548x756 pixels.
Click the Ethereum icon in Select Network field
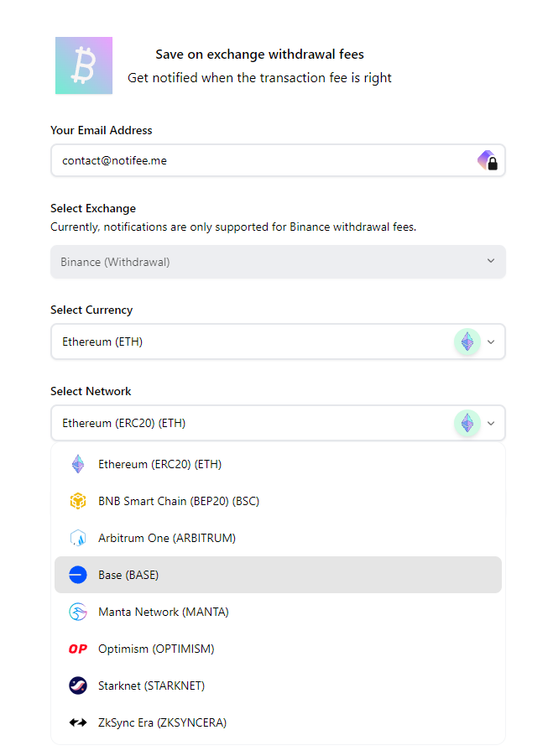(x=467, y=423)
